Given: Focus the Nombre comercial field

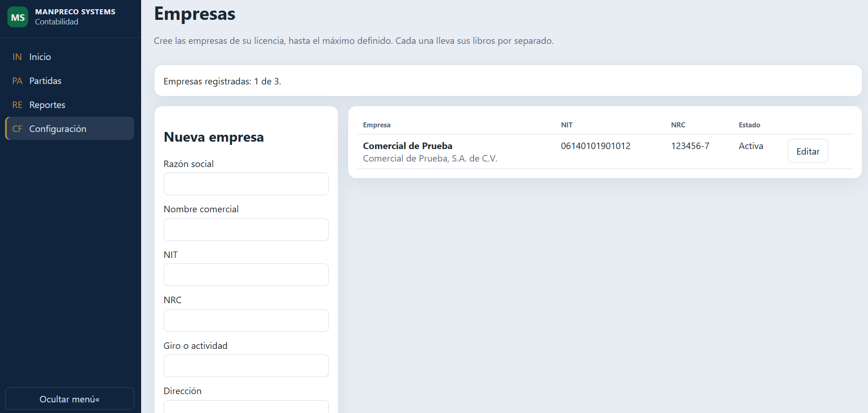Looking at the screenshot, I should (x=246, y=229).
